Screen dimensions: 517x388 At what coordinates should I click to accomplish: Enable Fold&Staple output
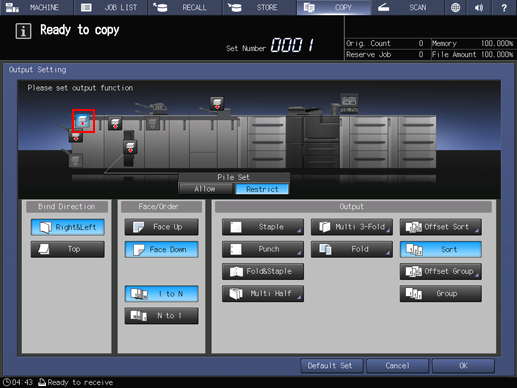(x=263, y=271)
